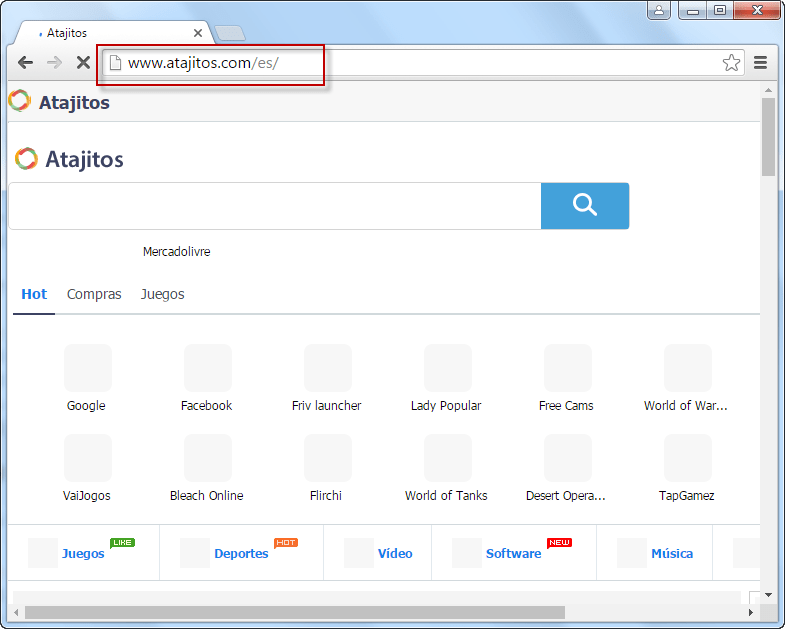Open the World of War... tile
This screenshot has height=629, width=785.
[687, 378]
